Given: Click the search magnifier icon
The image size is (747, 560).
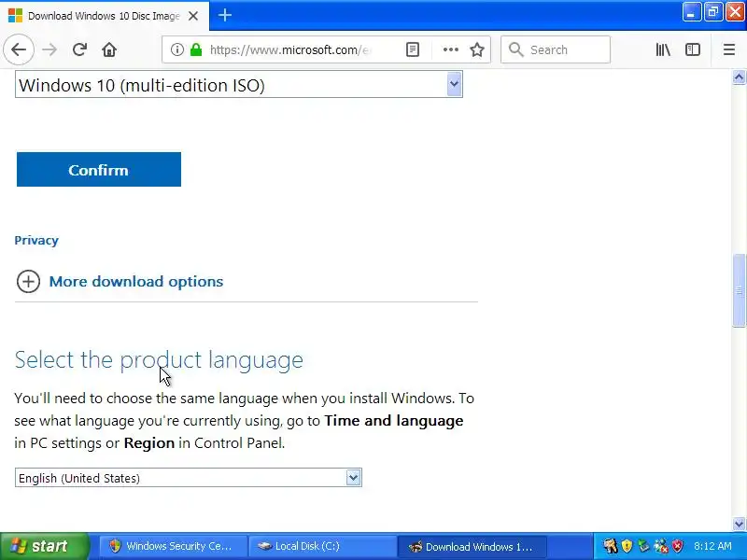Looking at the screenshot, I should point(516,49).
